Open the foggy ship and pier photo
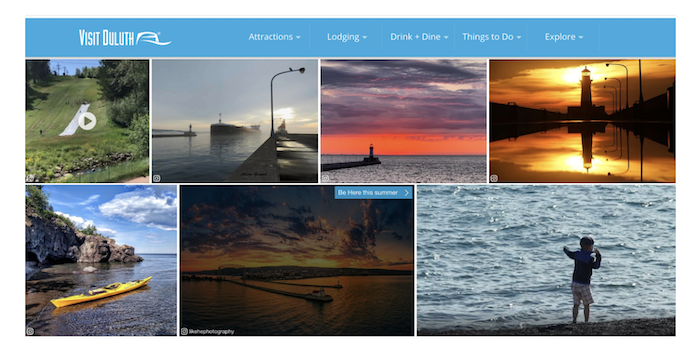Image resolution: width=700 pixels, height=361 pixels. click(x=235, y=121)
